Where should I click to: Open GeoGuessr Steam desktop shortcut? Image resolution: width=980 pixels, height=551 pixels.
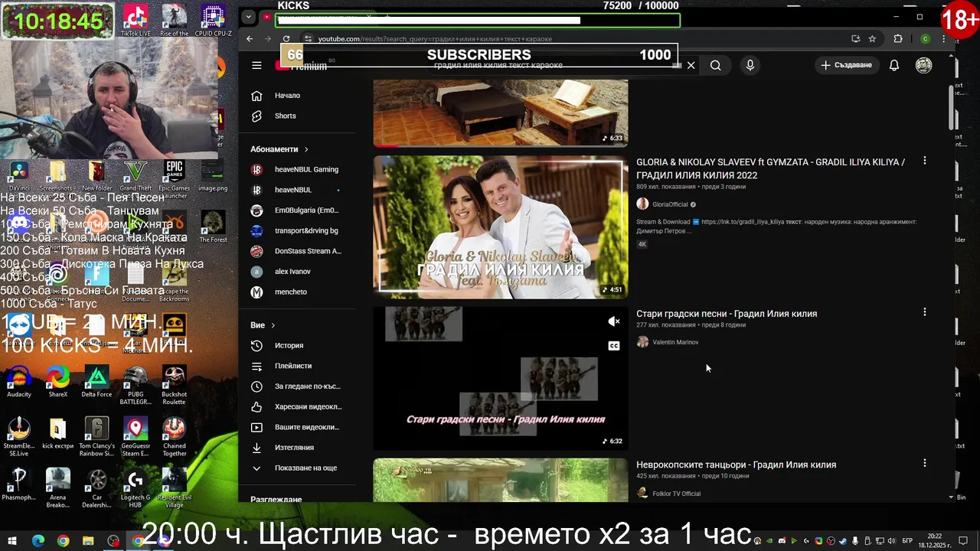[136, 437]
